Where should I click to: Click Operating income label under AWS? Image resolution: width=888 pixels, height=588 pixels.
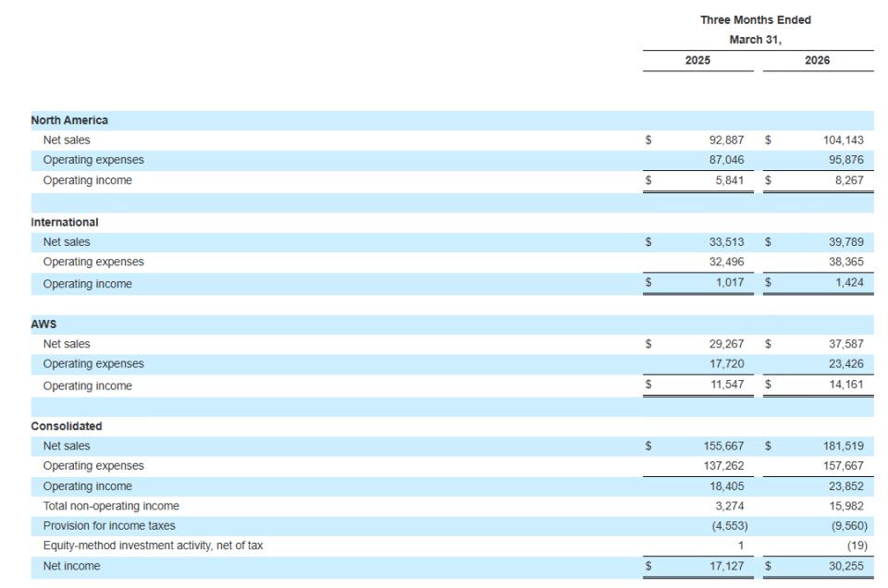[87, 386]
